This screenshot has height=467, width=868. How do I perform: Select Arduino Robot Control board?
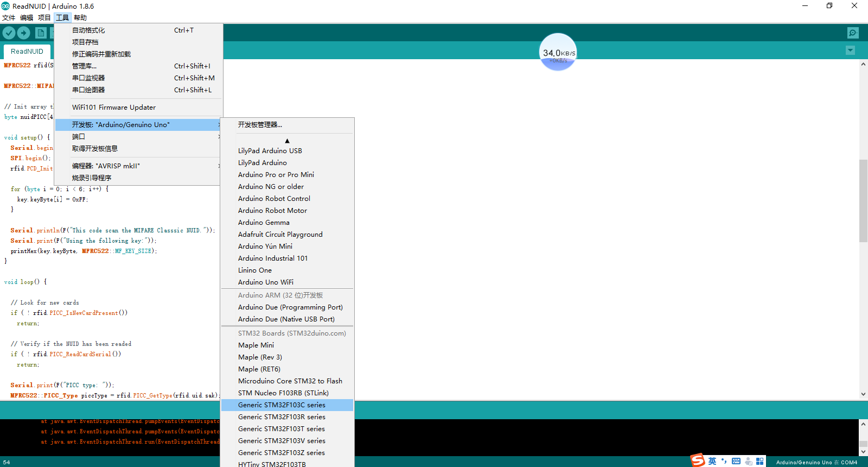(x=287, y=199)
